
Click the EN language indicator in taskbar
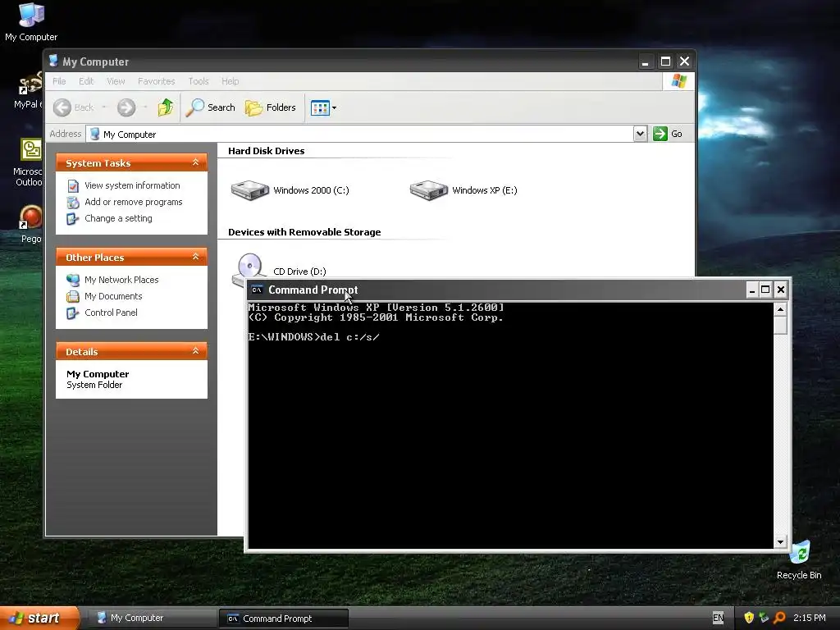click(718, 619)
